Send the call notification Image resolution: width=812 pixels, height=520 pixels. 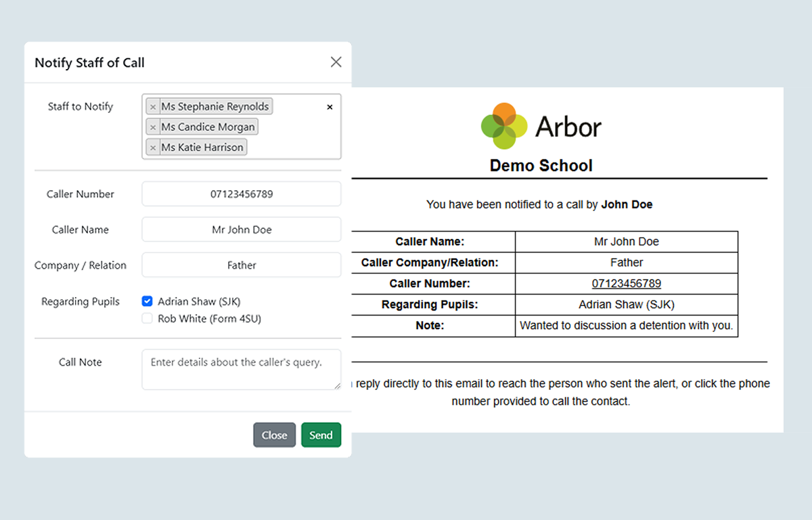coord(321,435)
